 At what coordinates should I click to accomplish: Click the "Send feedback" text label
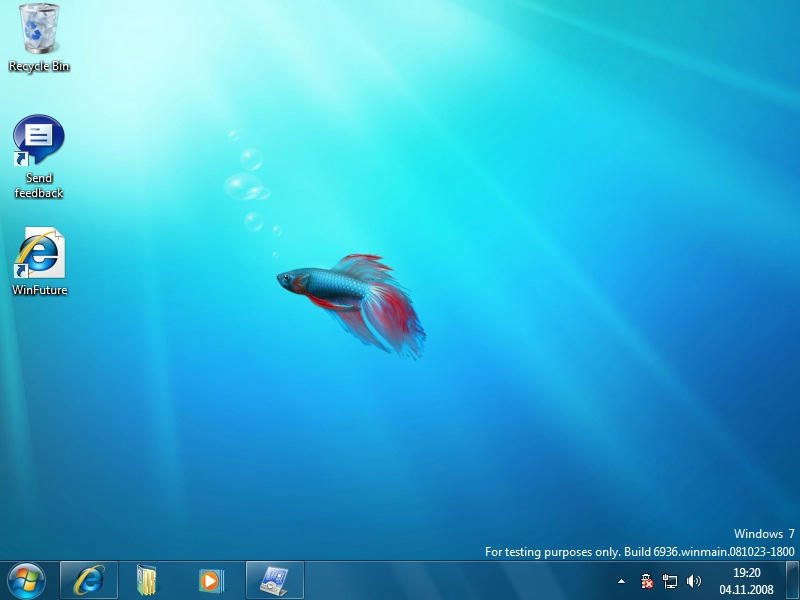pyautogui.click(x=39, y=186)
